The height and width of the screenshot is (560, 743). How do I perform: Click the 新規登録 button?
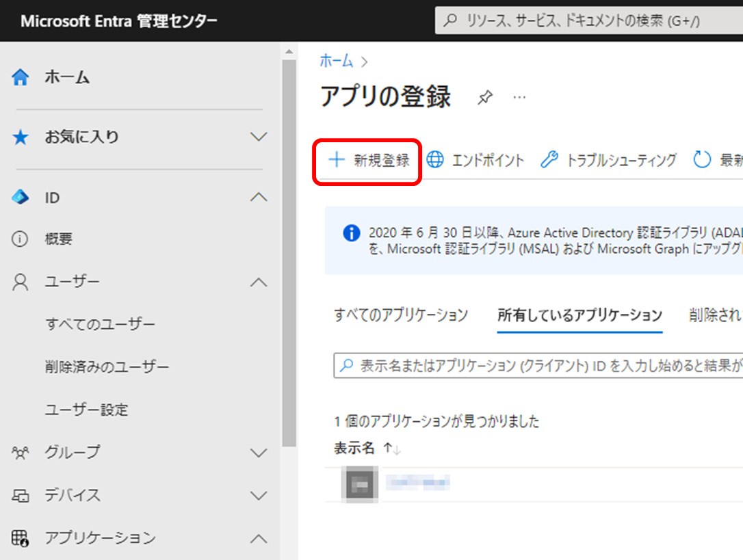click(368, 160)
